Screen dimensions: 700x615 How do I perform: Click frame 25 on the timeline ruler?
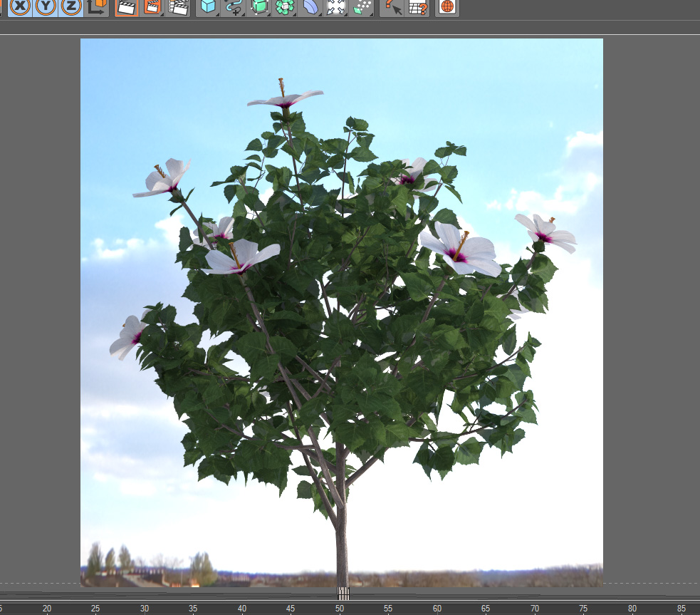tap(95, 609)
